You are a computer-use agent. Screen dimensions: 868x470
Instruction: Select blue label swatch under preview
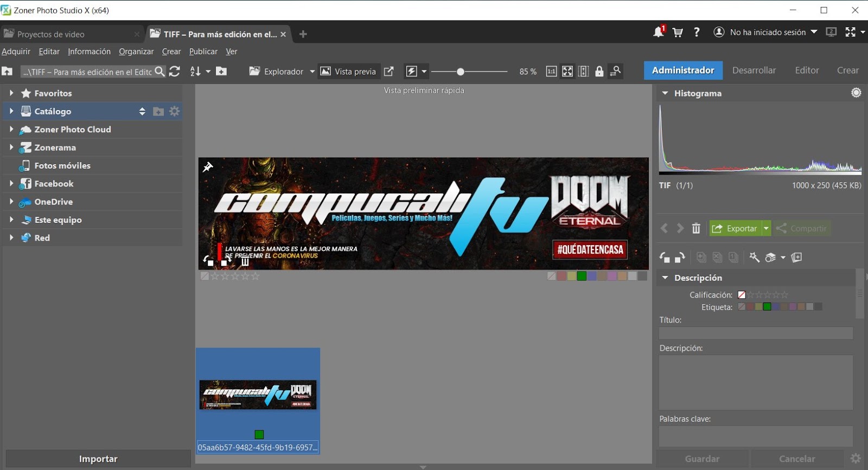coord(592,276)
